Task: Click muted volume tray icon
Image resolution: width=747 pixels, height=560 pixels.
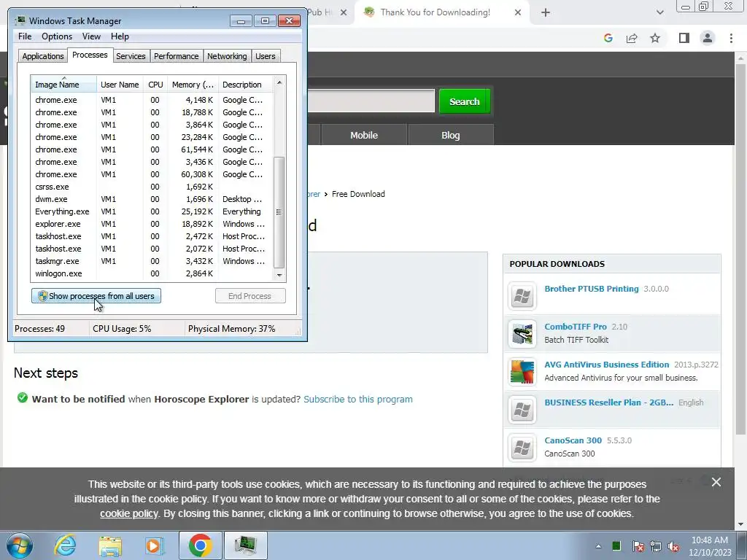Action: (x=673, y=546)
